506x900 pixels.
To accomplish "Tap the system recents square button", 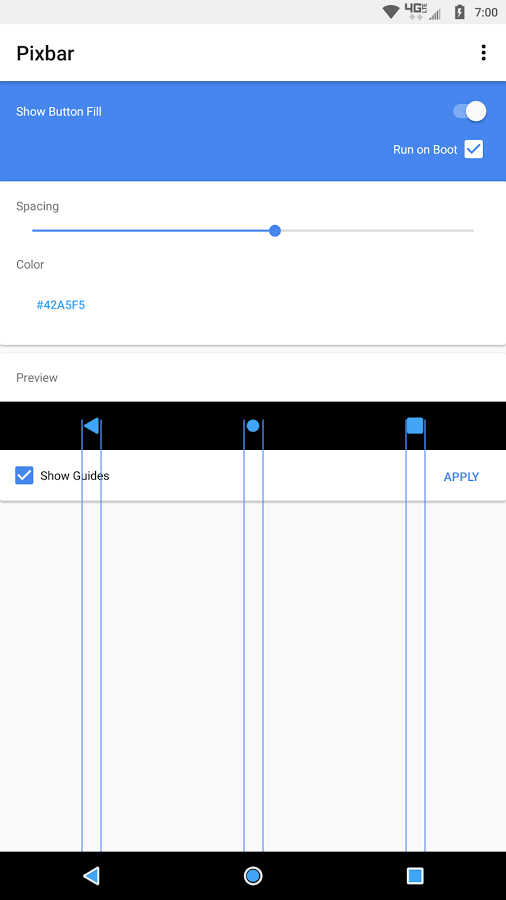I will [415, 876].
